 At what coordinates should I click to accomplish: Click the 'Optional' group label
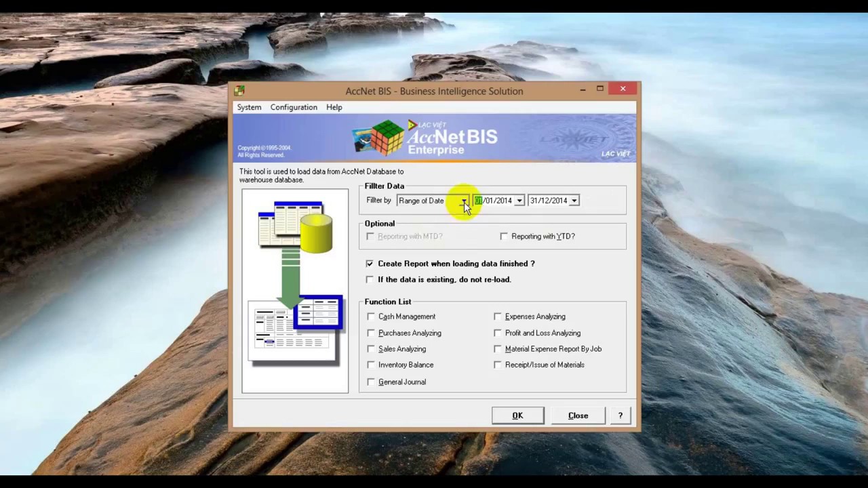(x=380, y=224)
